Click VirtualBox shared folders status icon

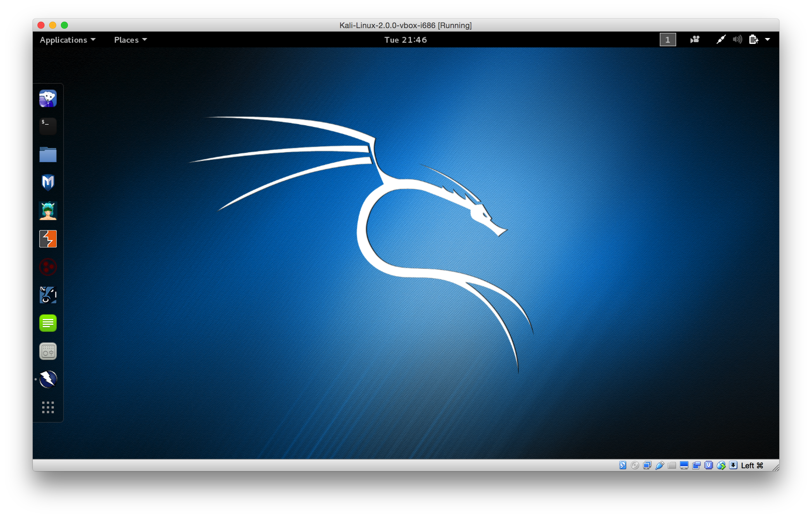pyautogui.click(x=672, y=465)
